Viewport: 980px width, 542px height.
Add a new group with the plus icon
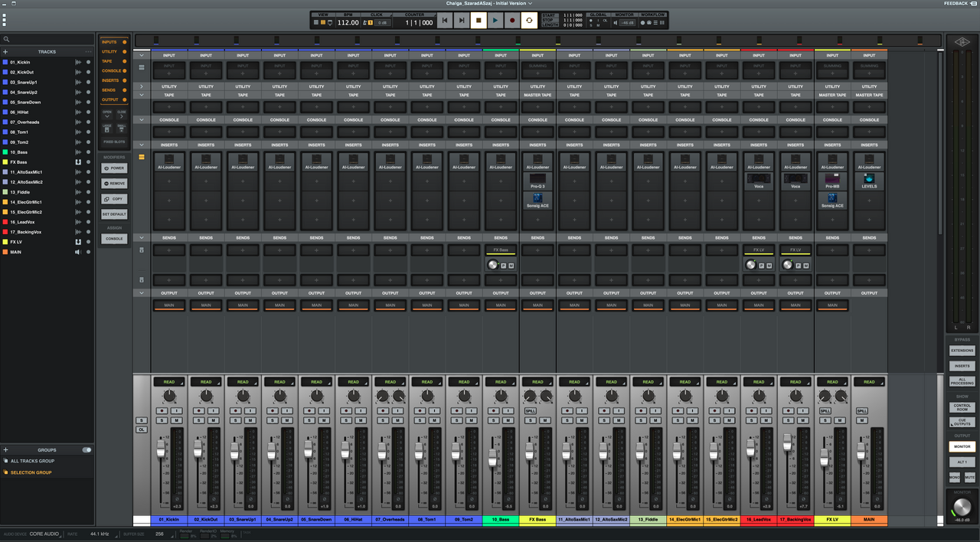[5, 450]
